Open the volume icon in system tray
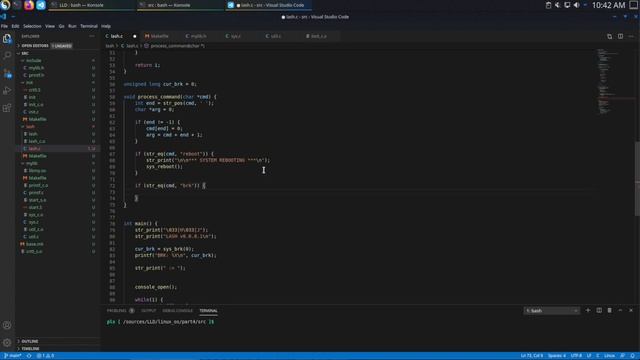Screen dimensions: 640x360 [576, 5]
